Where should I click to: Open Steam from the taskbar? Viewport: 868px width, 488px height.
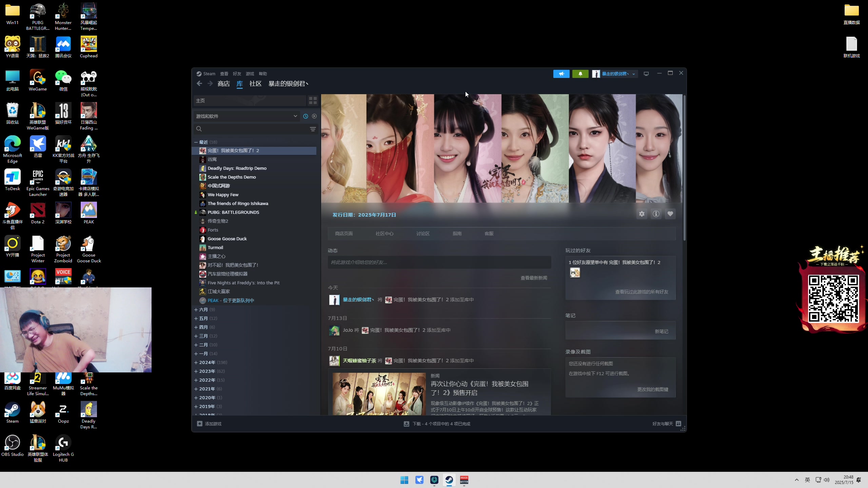click(449, 480)
